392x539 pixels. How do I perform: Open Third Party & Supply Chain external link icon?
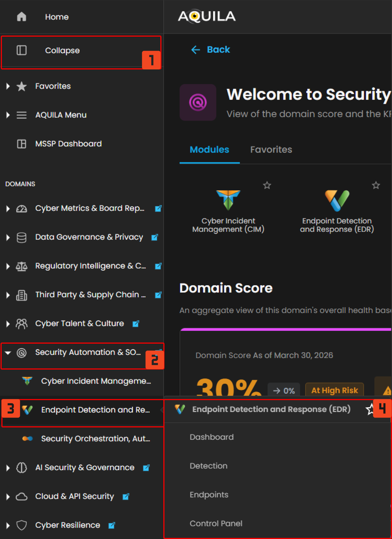coord(158,295)
